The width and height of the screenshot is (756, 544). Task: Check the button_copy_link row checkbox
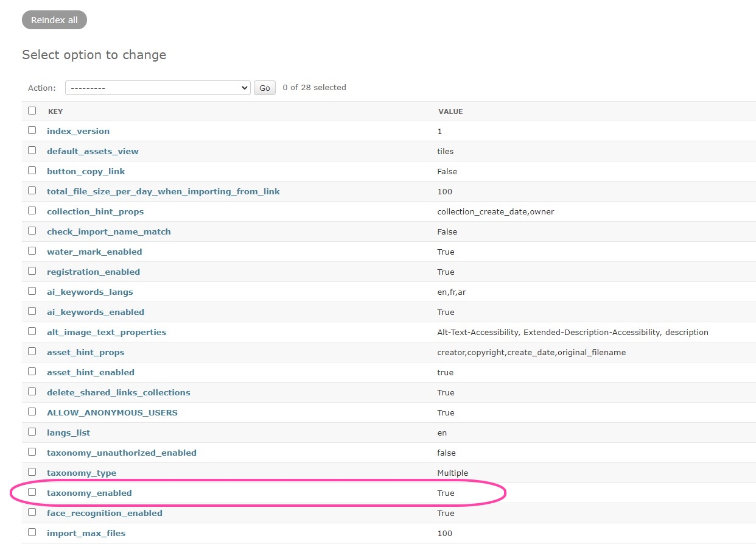click(x=32, y=170)
